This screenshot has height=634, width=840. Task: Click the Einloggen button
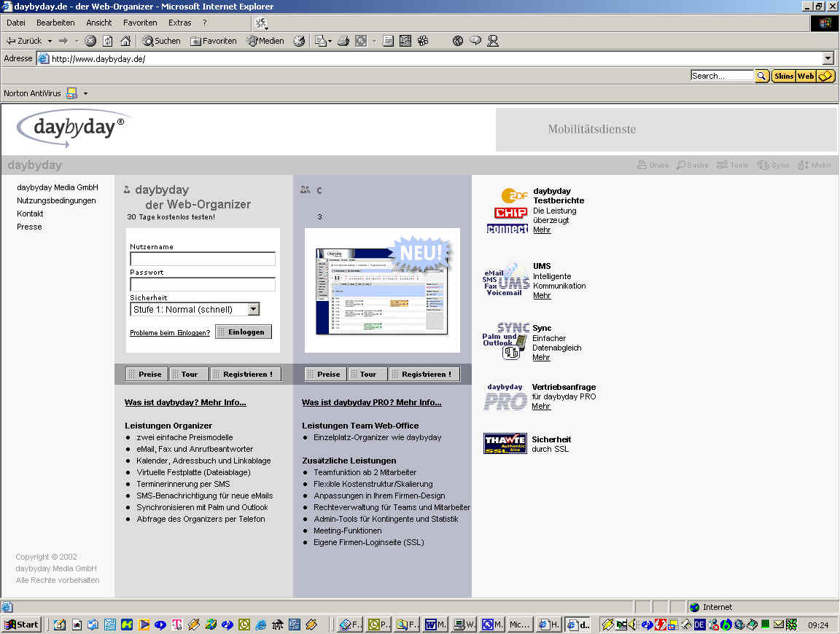click(x=244, y=332)
